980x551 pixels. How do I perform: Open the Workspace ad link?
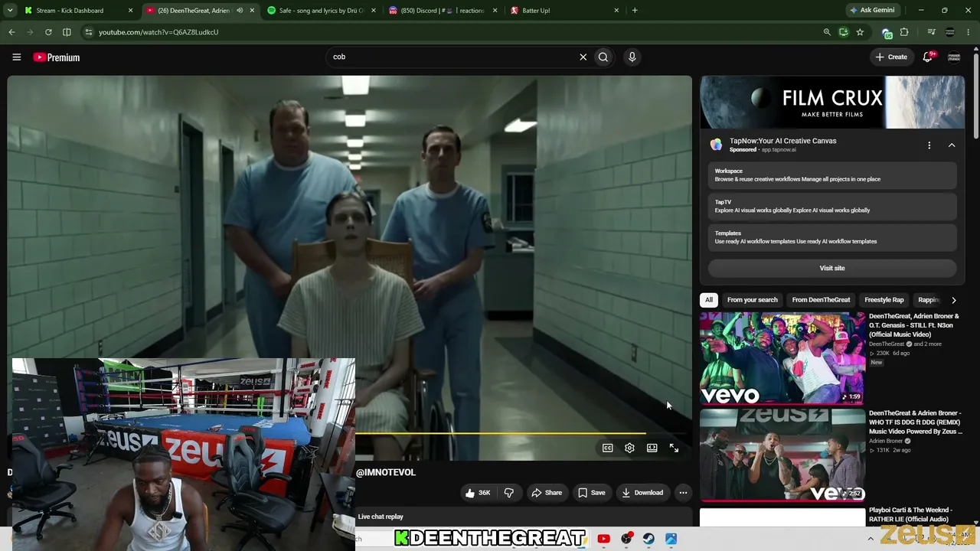(832, 175)
